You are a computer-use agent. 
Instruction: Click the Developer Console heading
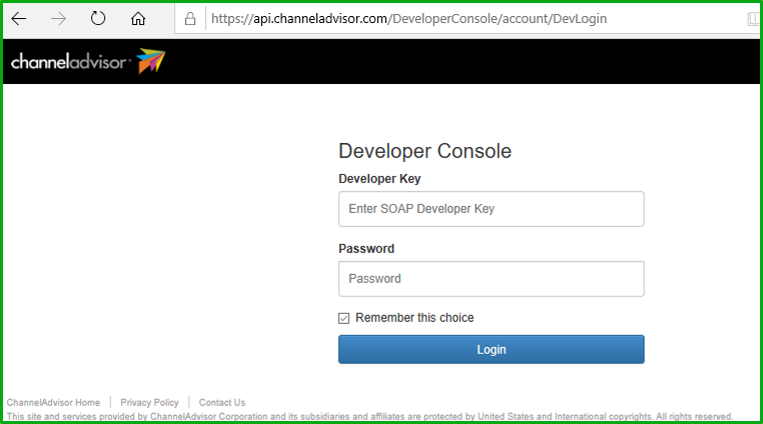click(425, 151)
